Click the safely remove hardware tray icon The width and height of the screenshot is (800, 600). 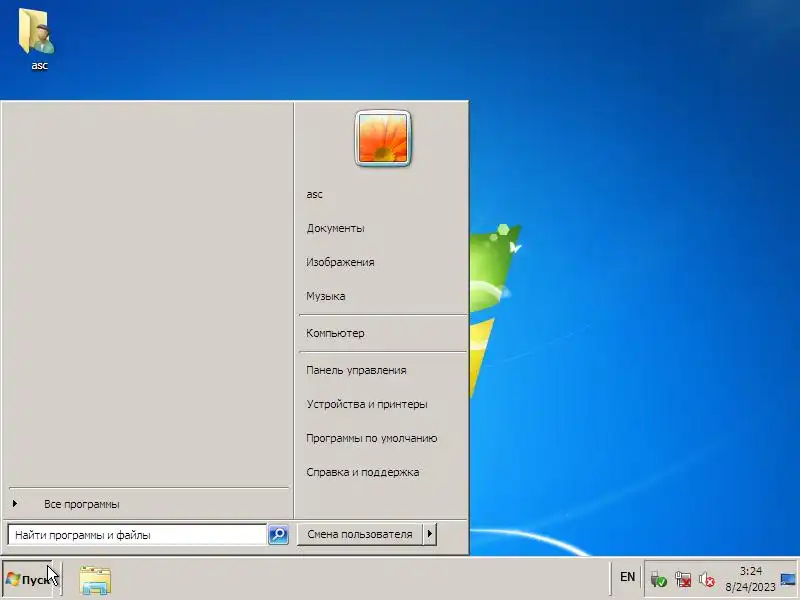click(x=658, y=580)
